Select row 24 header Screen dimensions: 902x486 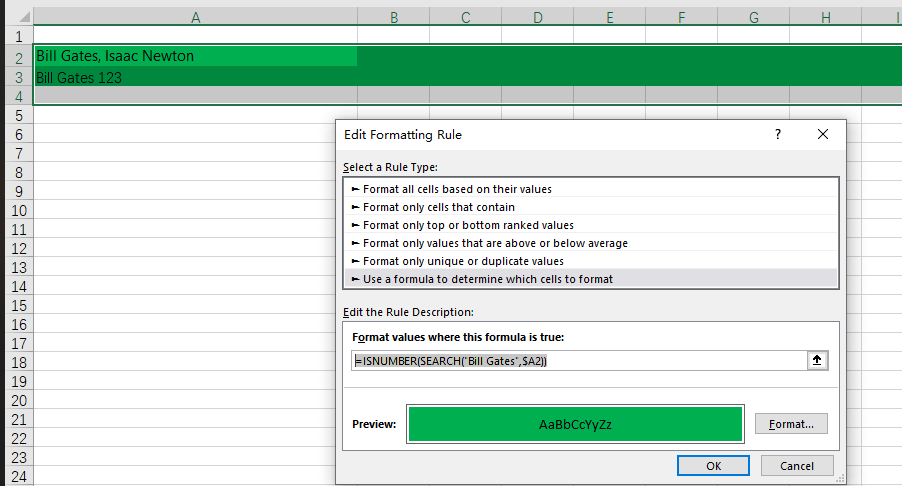pos(19,476)
